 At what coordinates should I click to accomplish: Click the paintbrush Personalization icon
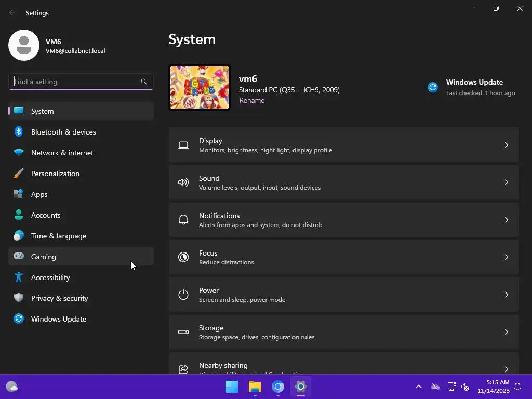pyautogui.click(x=19, y=174)
